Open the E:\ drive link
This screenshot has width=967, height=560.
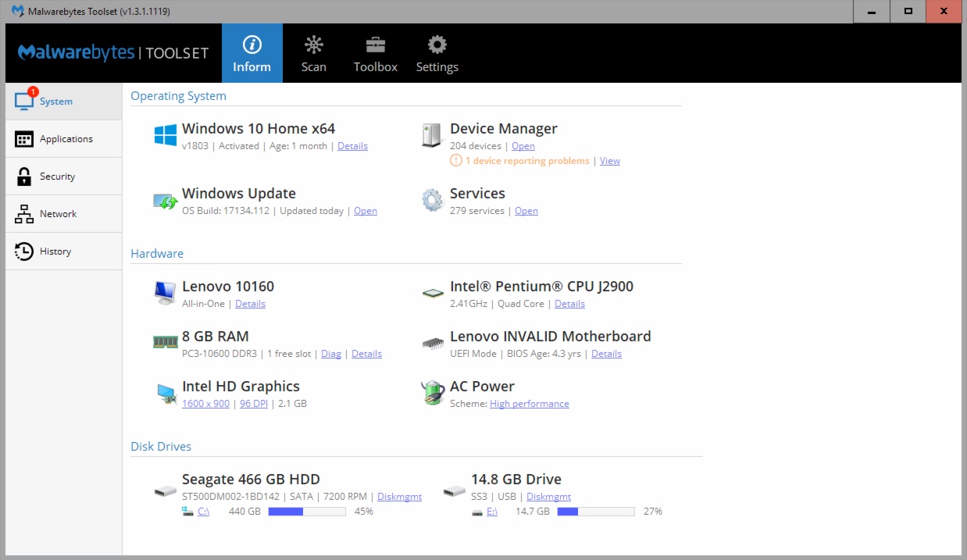click(x=492, y=512)
